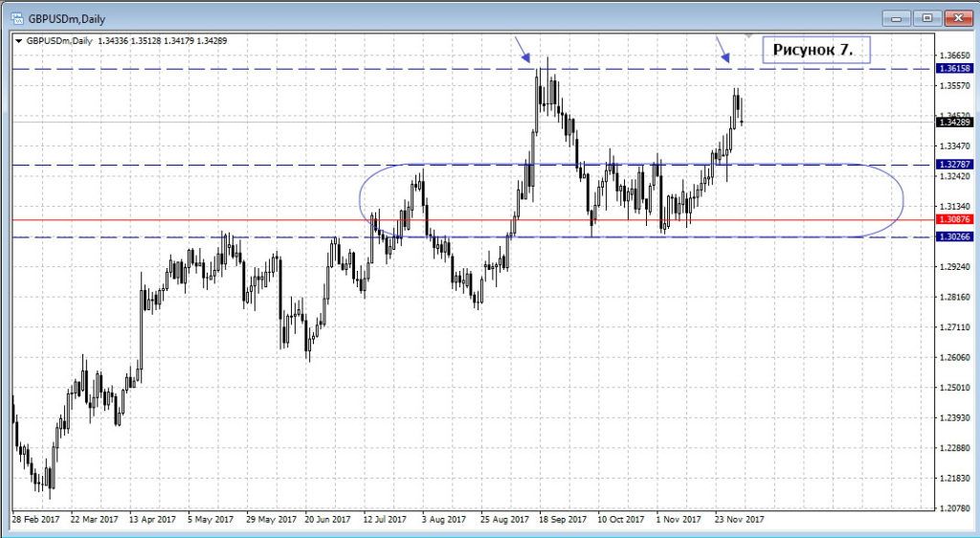Select the blue arrow above the September peak
Image resolution: width=980 pixels, height=538 pixels.
tap(522, 51)
